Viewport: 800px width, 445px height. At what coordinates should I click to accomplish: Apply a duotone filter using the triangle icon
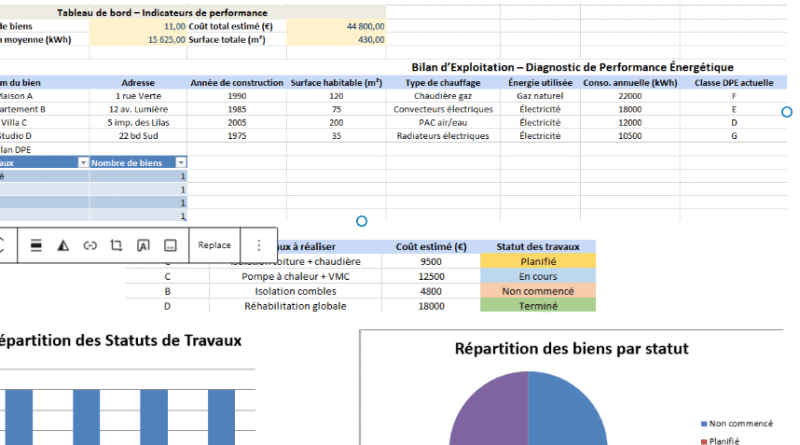[63, 245]
